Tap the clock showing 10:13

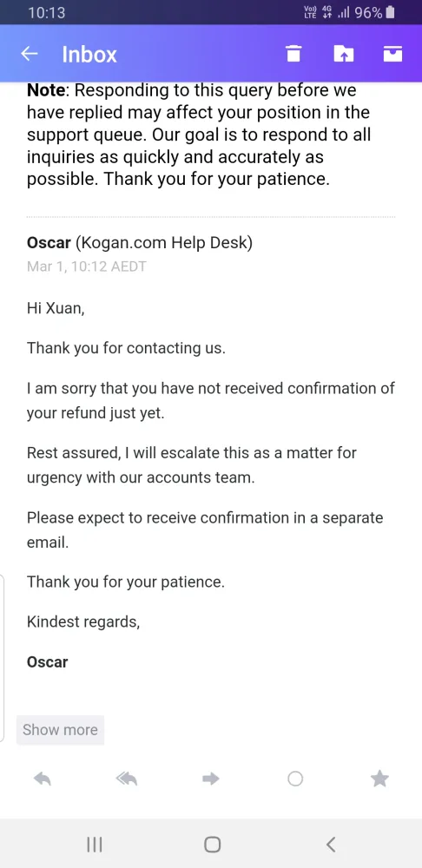click(47, 12)
